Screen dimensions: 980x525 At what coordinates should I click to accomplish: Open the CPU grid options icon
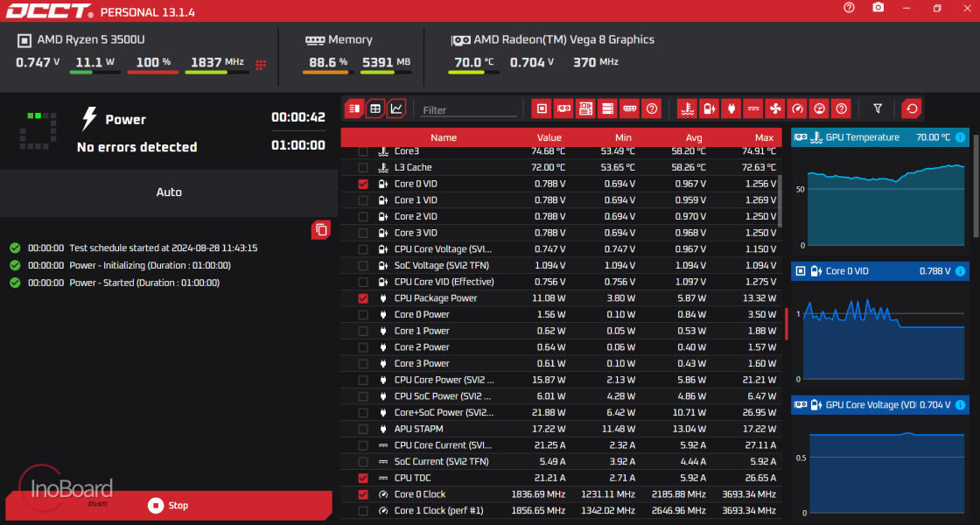coord(261,64)
